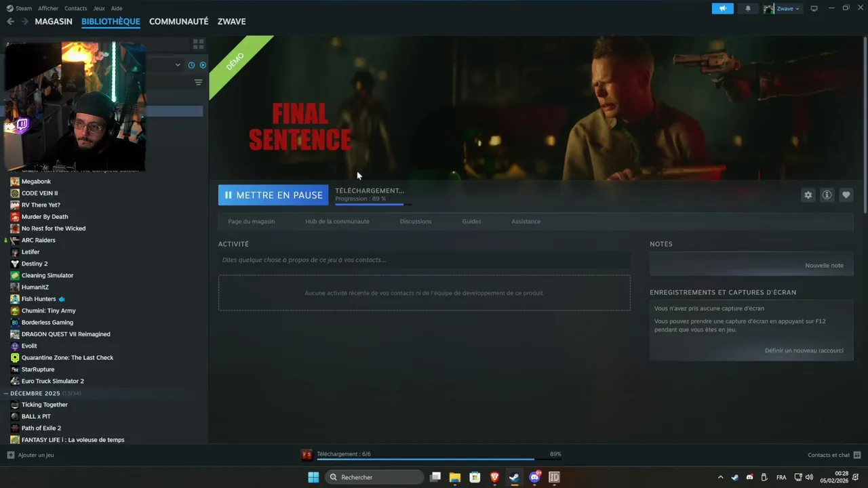Viewport: 868px width, 488px height.
Task: Open Hub de la communauté tab
Action: click(x=337, y=222)
